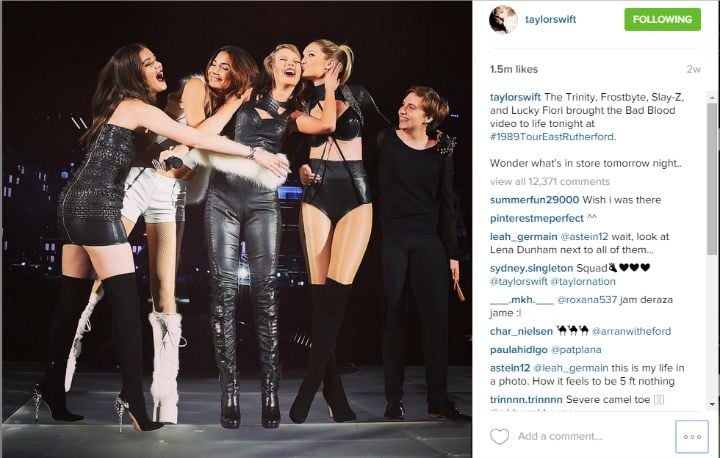Screen dimensions: 720x458
Task: Open char_nielsen commenter profile
Action: (x=521, y=331)
